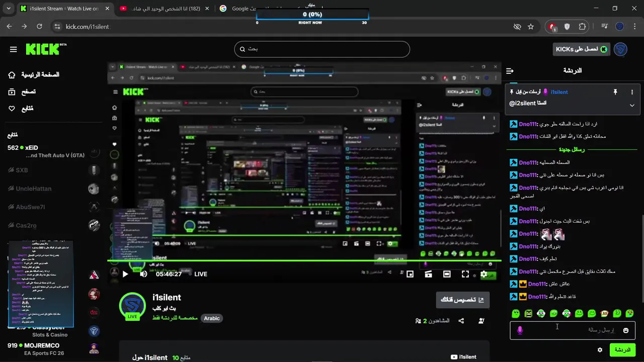644x362 pixels.
Task: Open the Kick hamburger menu
Action: click(14, 49)
